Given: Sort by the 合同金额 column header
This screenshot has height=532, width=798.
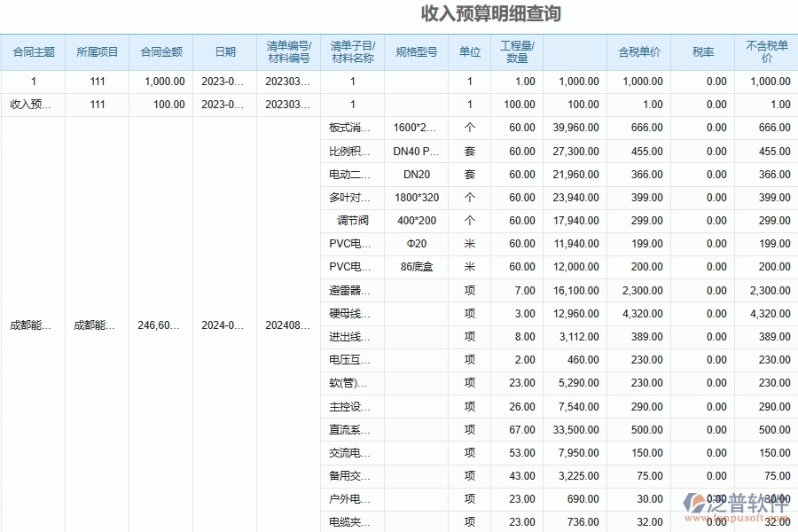Looking at the screenshot, I should click(x=163, y=51).
